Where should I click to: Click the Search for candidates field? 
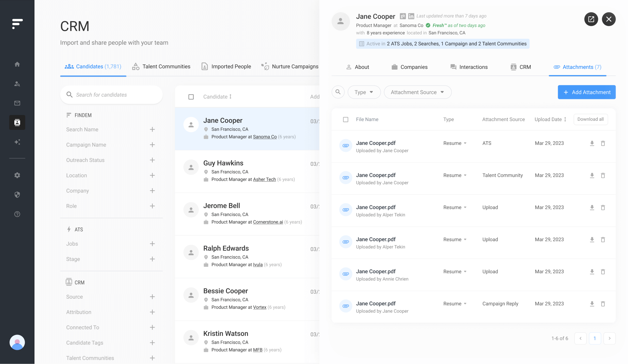pyautogui.click(x=111, y=95)
